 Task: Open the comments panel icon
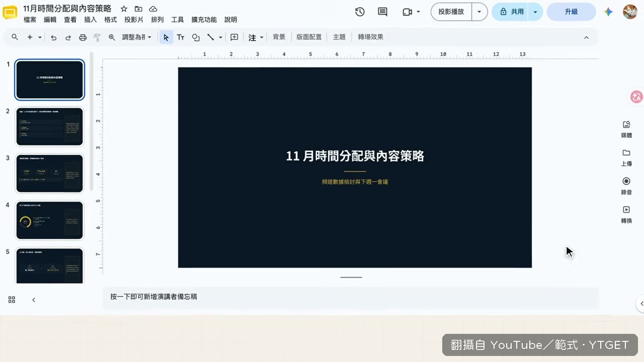click(382, 12)
